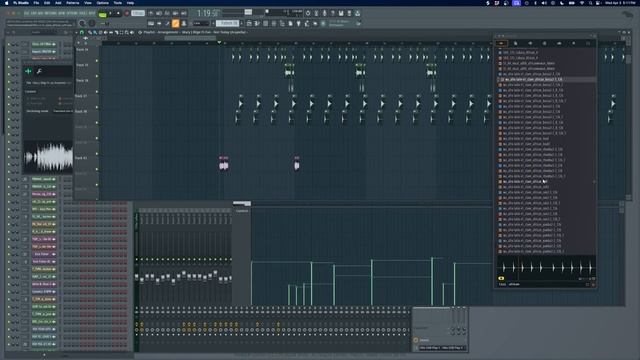This screenshot has width=640, height=360.
Task: Click the question-mark help icon in the top toolbar
Action: [x=333, y=13]
